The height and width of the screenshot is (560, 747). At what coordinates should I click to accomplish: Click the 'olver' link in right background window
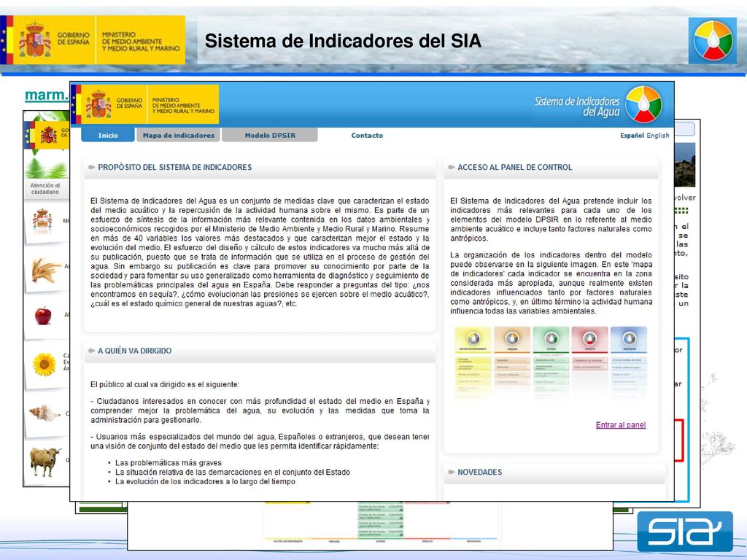point(685,197)
